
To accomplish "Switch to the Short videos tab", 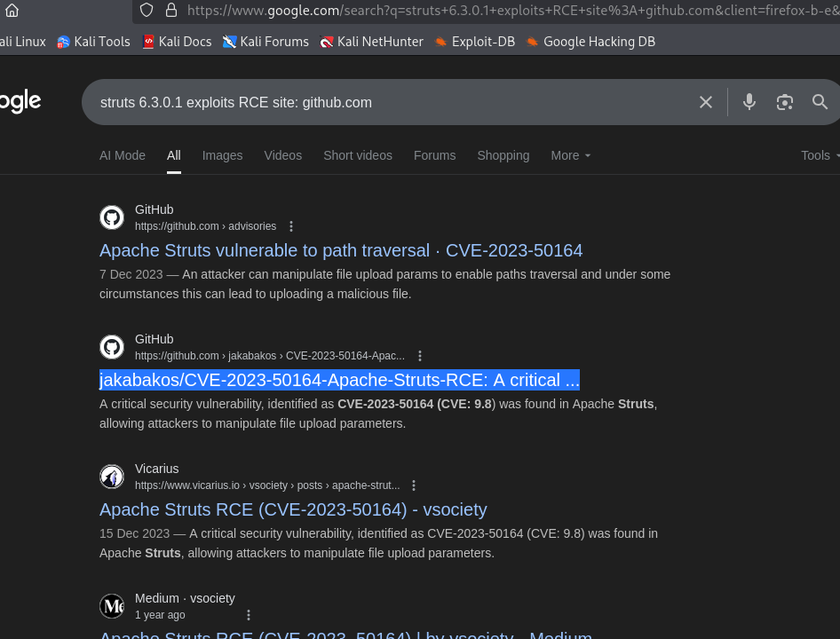I will click(x=358, y=155).
